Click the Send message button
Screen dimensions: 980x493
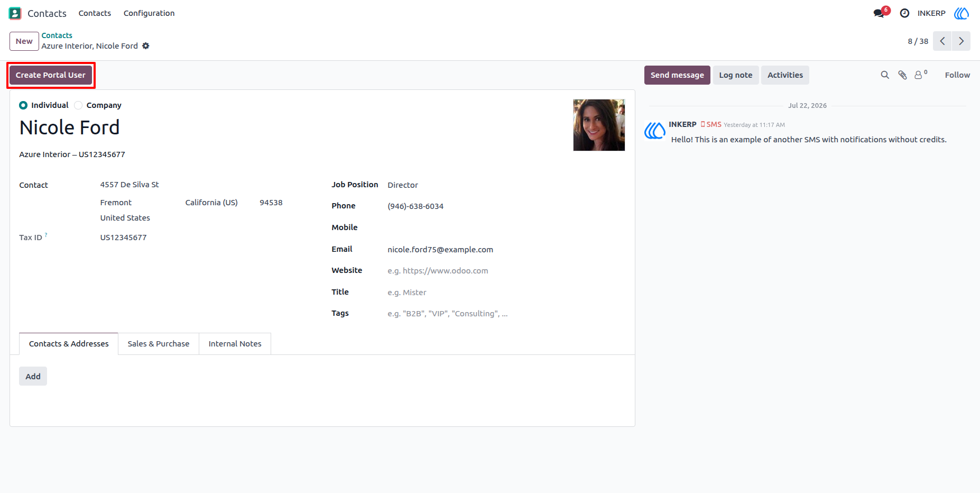(x=677, y=75)
